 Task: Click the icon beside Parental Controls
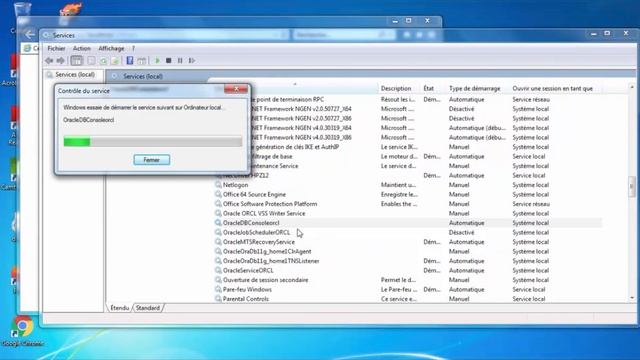click(218, 298)
